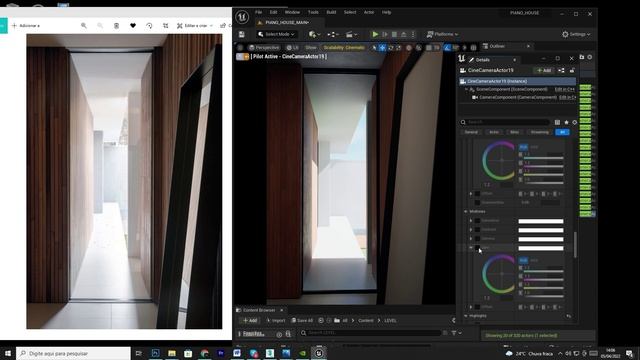Click the upper color grading wheel
This screenshot has height=360, width=640.
coord(498,161)
